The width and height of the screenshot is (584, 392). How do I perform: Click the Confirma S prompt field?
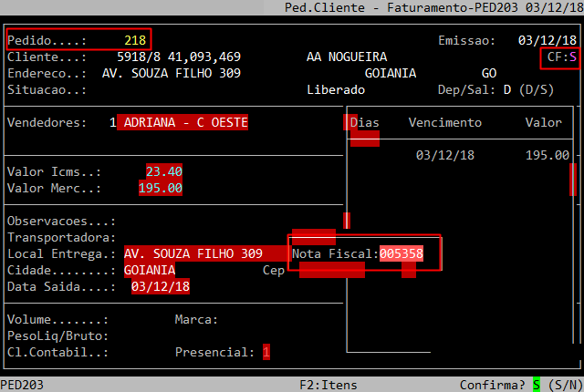[537, 385]
